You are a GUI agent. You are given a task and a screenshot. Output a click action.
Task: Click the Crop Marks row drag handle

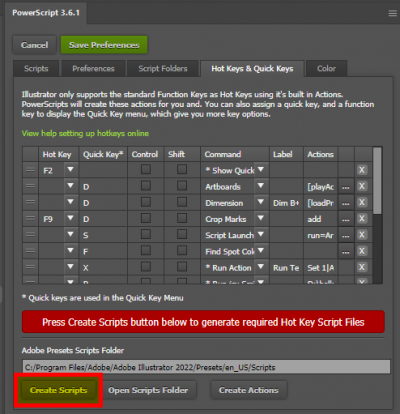(30, 218)
